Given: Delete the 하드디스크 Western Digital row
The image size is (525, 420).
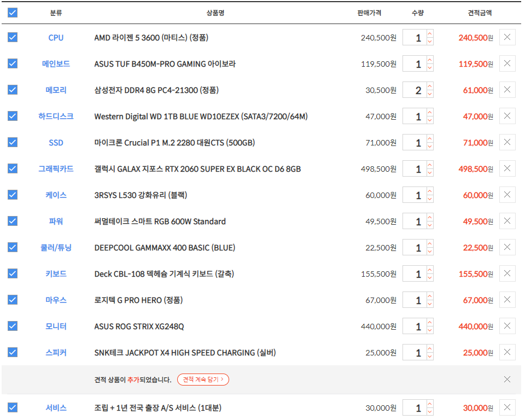Looking at the screenshot, I should tap(507, 116).
